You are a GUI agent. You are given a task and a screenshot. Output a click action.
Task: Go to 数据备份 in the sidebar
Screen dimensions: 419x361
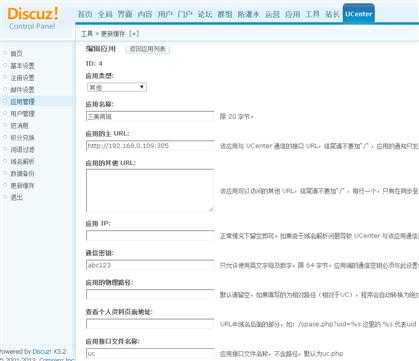(x=22, y=174)
